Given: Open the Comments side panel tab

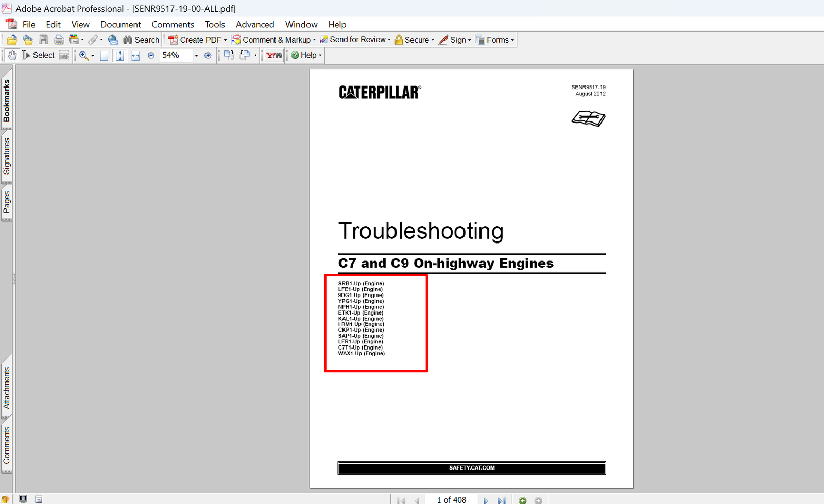Looking at the screenshot, I should pos(7,445).
